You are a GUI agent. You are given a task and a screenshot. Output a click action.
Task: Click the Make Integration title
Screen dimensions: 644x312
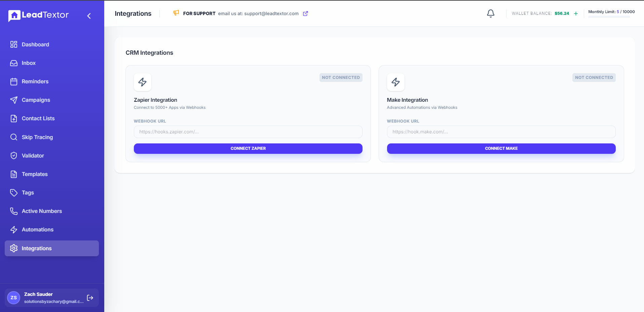pyautogui.click(x=407, y=100)
